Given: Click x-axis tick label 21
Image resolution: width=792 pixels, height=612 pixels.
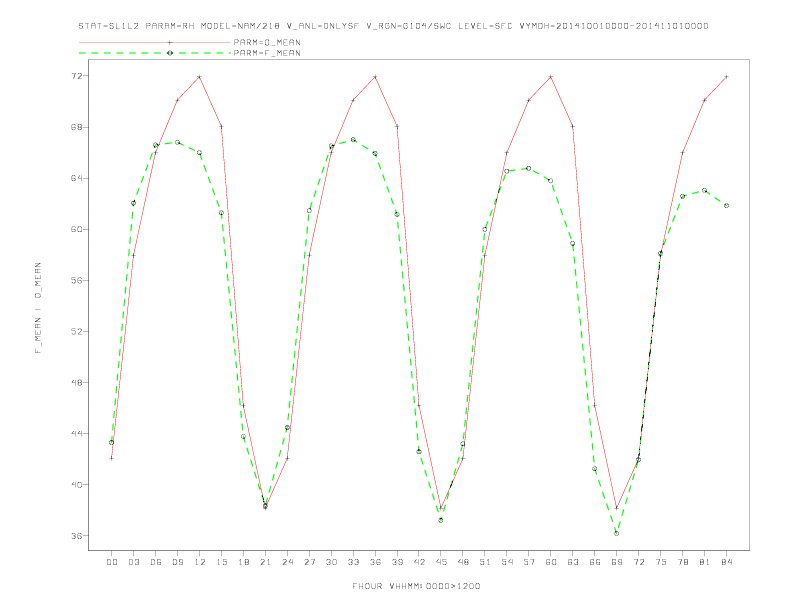Looking at the screenshot, I should click(265, 562).
